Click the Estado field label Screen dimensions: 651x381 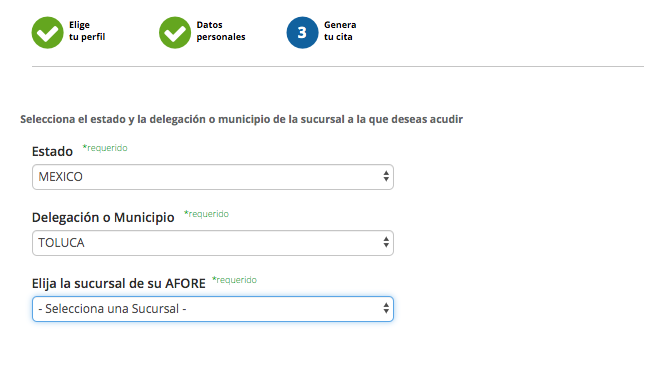[52, 151]
